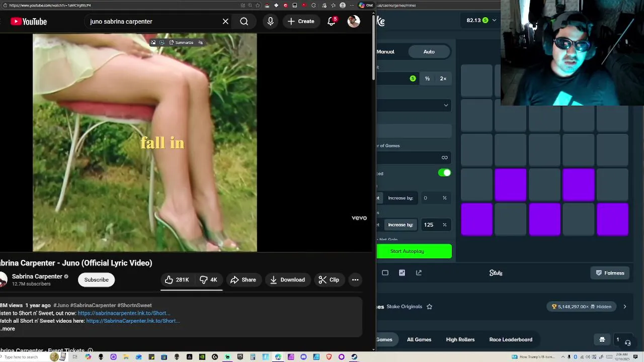The width and height of the screenshot is (644, 362).
Task: Open the YouTube account avatar menu
Action: pos(354,21)
